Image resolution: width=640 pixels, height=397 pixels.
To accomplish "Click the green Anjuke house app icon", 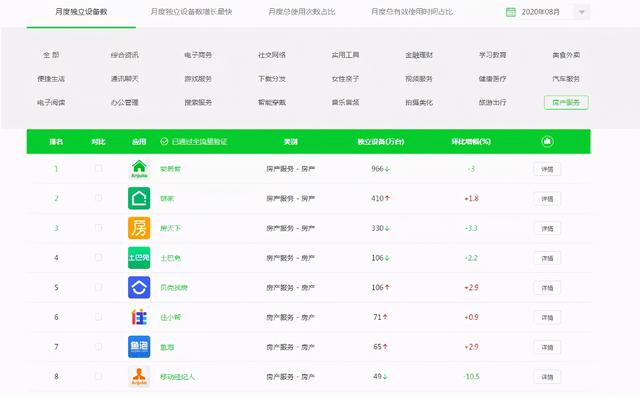I will (x=139, y=169).
